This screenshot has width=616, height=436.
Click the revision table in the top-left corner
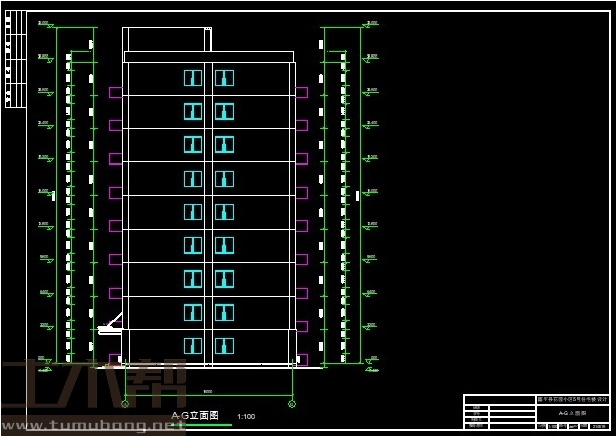14,60
